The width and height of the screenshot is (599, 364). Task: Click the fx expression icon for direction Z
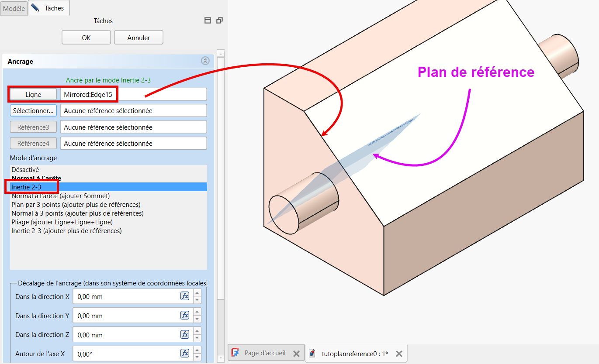coord(185,335)
